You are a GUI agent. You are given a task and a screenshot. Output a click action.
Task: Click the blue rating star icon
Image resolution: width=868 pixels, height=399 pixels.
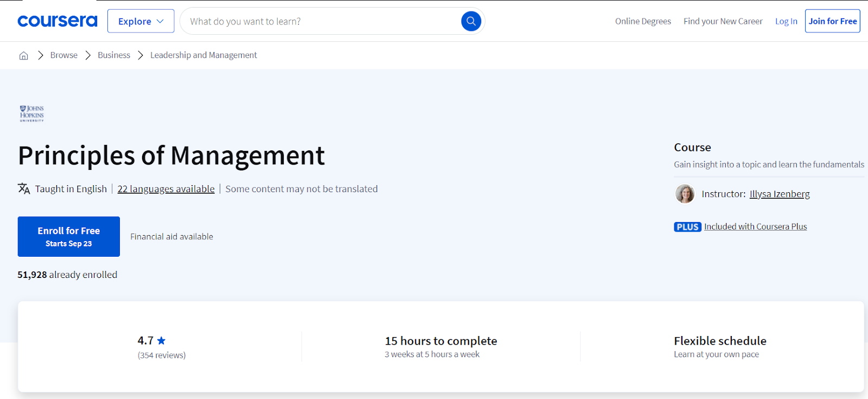[161, 340]
